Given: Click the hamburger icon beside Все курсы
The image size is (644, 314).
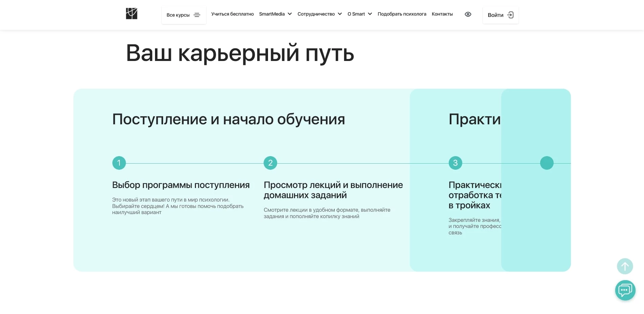Looking at the screenshot, I should coord(197,15).
